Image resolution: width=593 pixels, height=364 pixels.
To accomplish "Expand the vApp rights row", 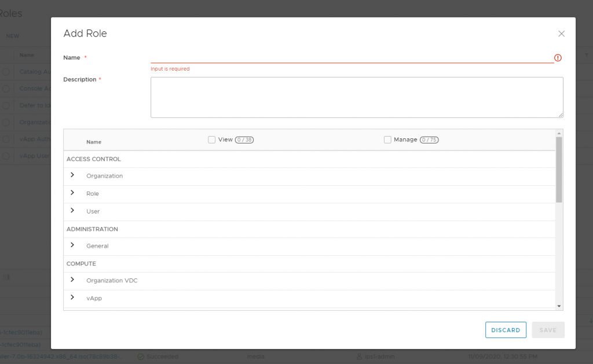I will coord(72,297).
